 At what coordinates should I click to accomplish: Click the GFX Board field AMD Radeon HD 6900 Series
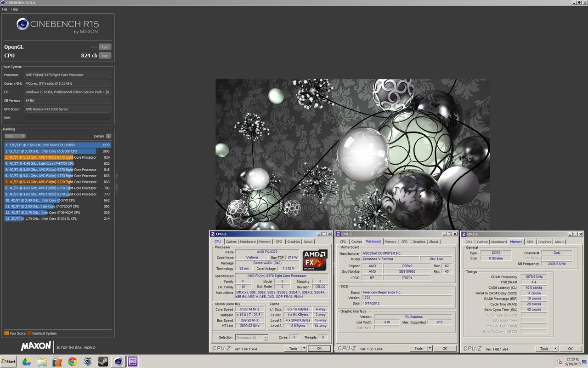[x=68, y=109]
